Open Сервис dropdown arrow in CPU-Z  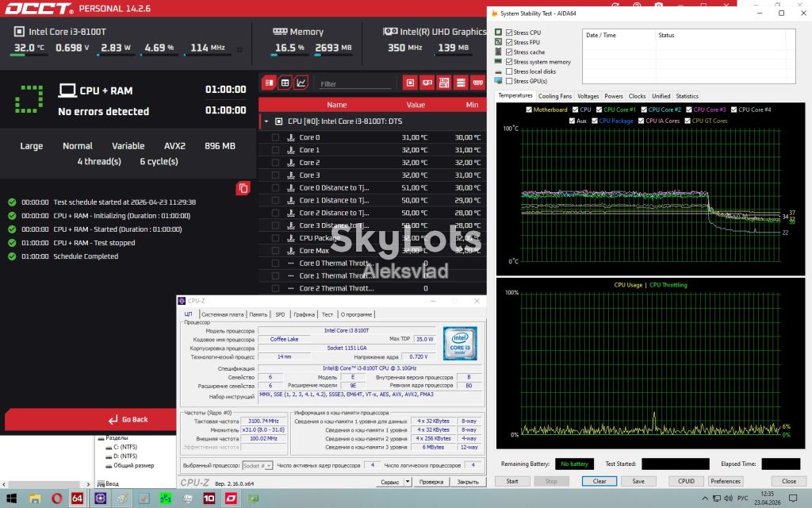(x=408, y=482)
